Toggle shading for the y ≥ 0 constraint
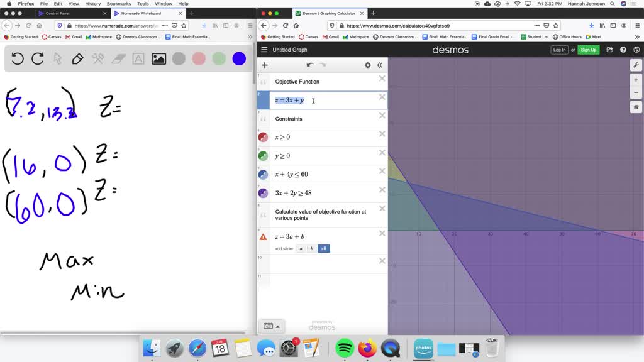 pos(264,155)
